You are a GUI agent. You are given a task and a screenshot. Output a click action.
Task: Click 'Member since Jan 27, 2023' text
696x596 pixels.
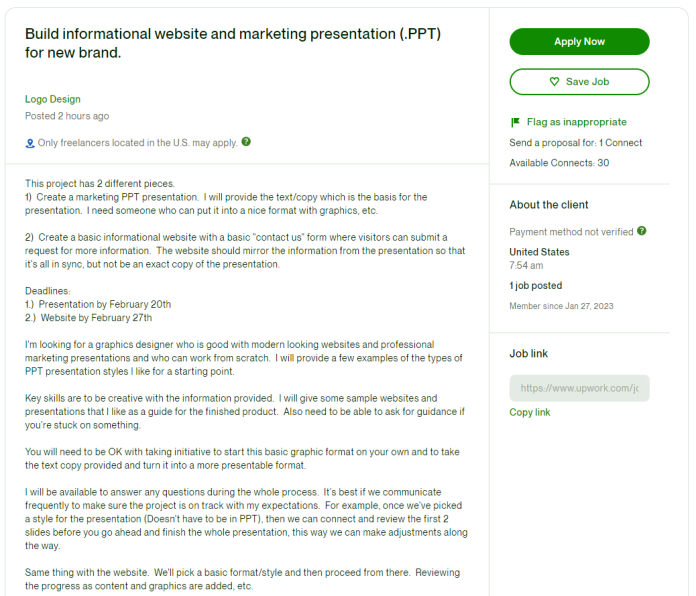coord(563,306)
